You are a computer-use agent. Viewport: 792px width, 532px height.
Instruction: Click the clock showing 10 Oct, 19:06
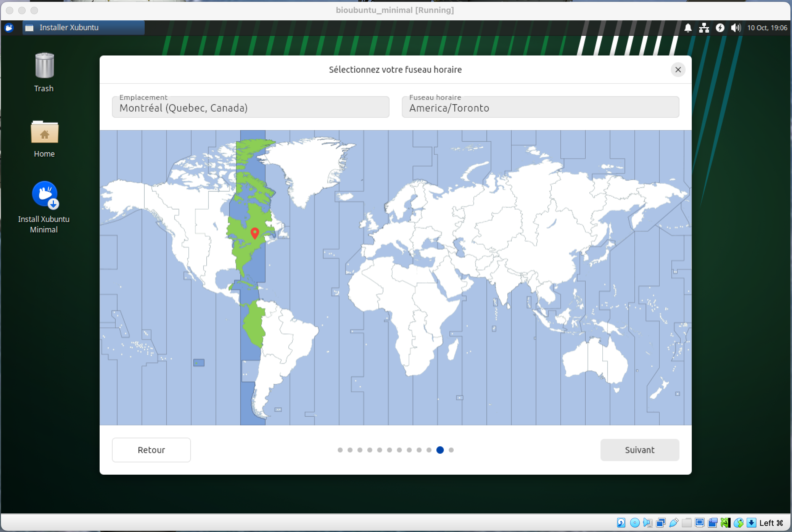767,28
